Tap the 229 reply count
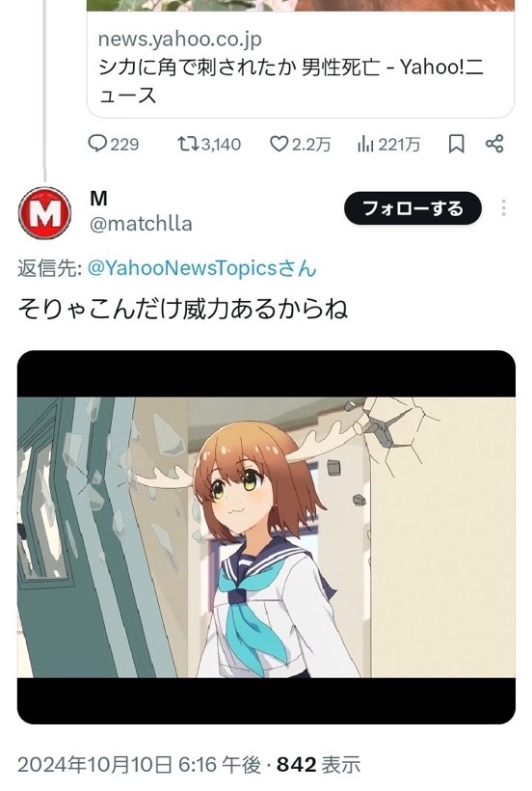This screenshot has height=791, width=532. 124,145
